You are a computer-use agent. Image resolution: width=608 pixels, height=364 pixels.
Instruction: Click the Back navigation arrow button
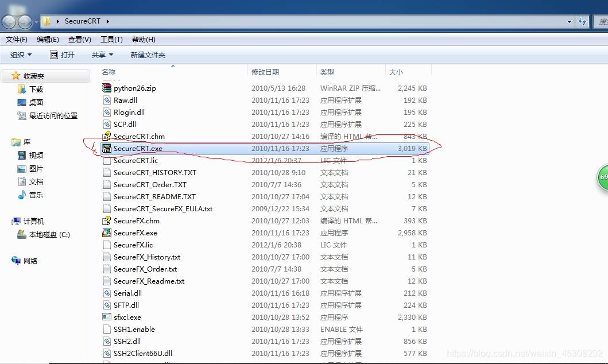[9, 22]
